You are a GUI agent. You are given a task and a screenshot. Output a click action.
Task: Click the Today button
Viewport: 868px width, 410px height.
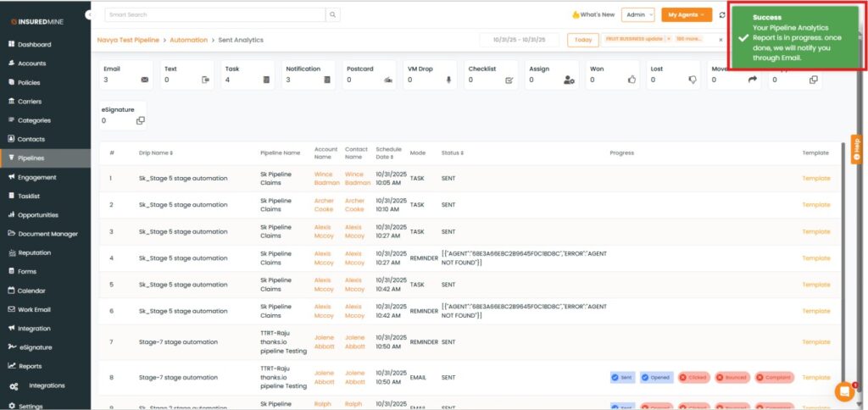pyautogui.click(x=582, y=40)
